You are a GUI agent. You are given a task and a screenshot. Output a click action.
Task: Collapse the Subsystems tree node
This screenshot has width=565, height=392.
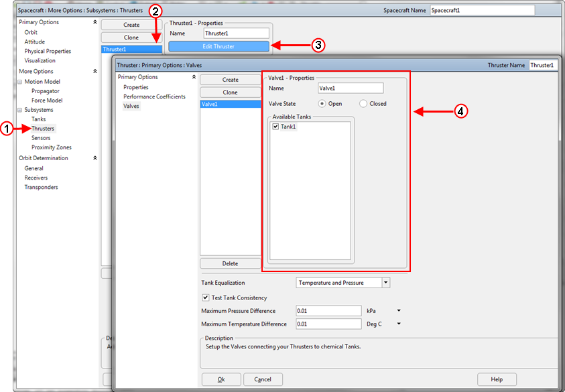click(x=20, y=110)
